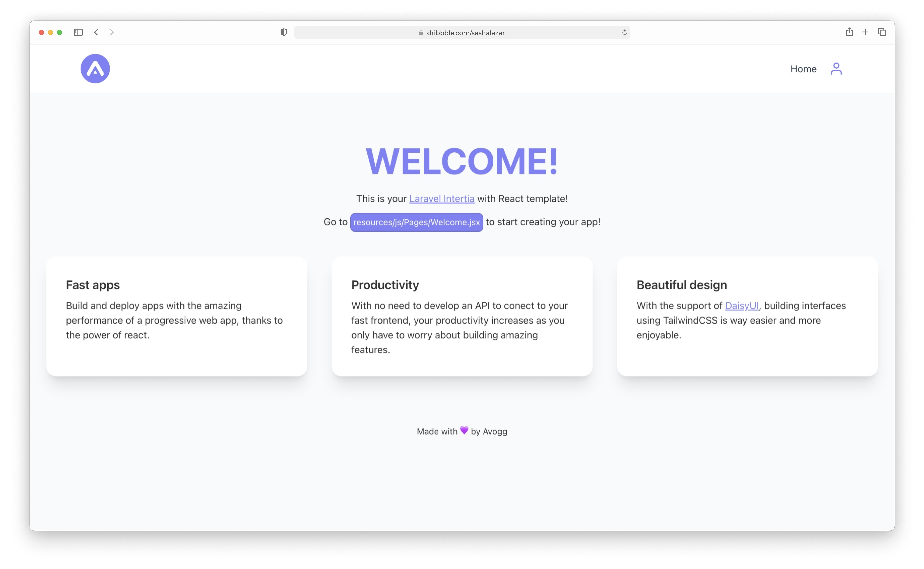The image size is (924, 569).
Task: Select the Fast apps card title
Action: coord(93,285)
